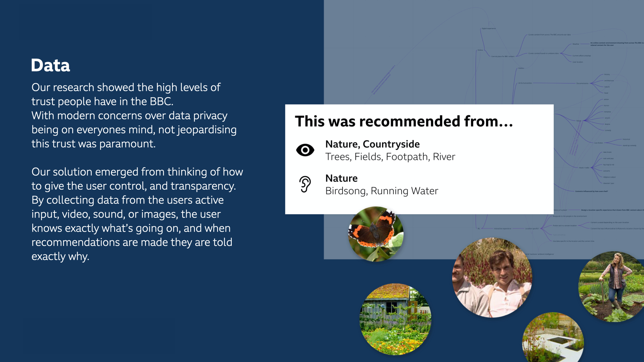Click the 'music / radio' mind map node
This screenshot has height=362, width=644.
tap(584, 168)
